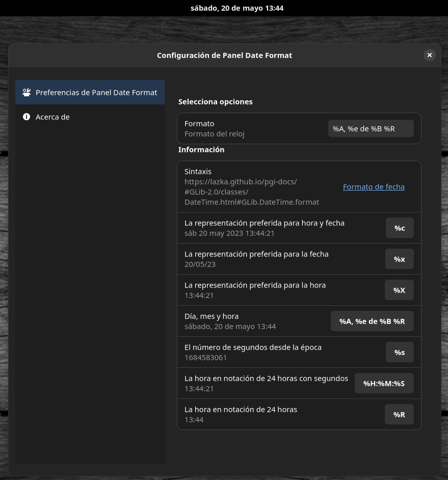Apply the %R 24-hour format button

(x=399, y=415)
